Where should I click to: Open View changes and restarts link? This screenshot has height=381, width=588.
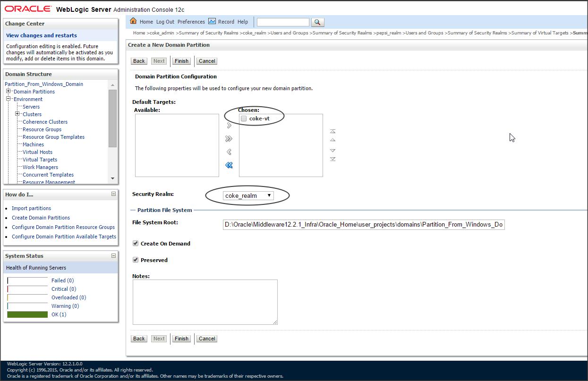coord(42,35)
